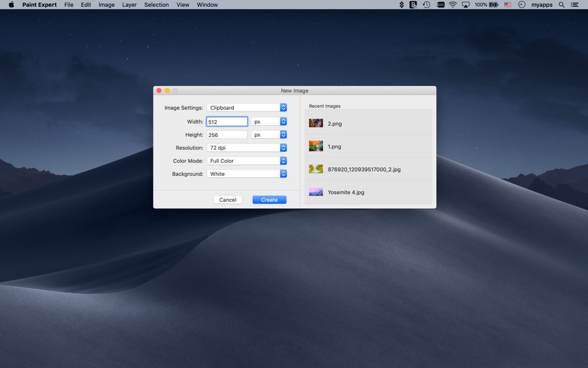Open the Resolution 72 dpi dropdown
The image size is (588, 368).
tap(246, 148)
